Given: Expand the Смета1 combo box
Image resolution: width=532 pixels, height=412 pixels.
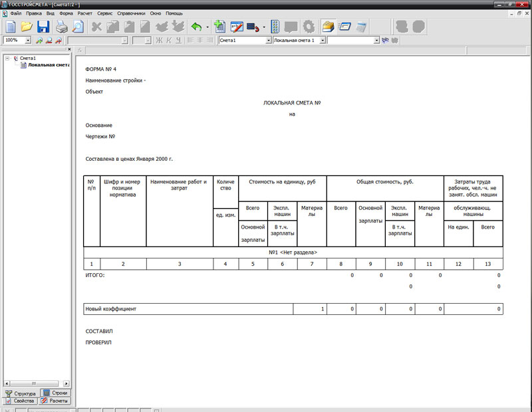Looking at the screenshot, I should click(x=268, y=41).
